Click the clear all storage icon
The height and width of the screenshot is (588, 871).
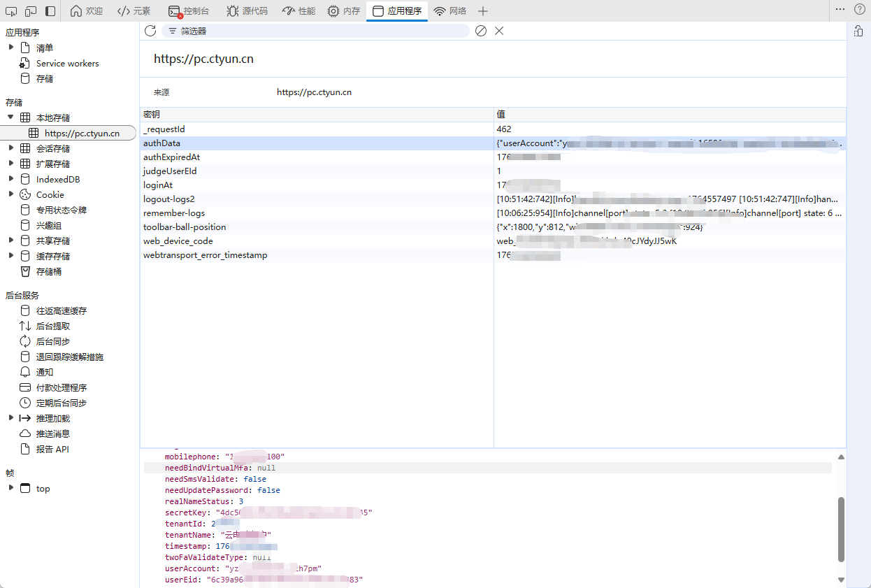[x=481, y=31]
